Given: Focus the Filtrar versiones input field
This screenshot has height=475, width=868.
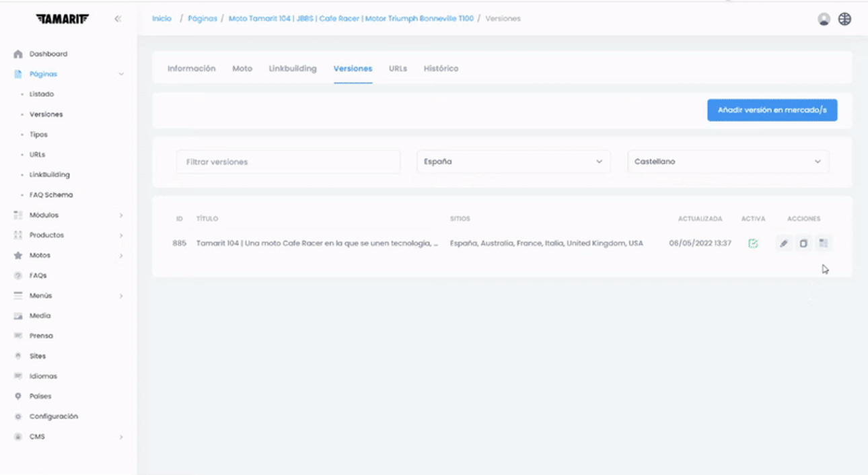Looking at the screenshot, I should (288, 161).
